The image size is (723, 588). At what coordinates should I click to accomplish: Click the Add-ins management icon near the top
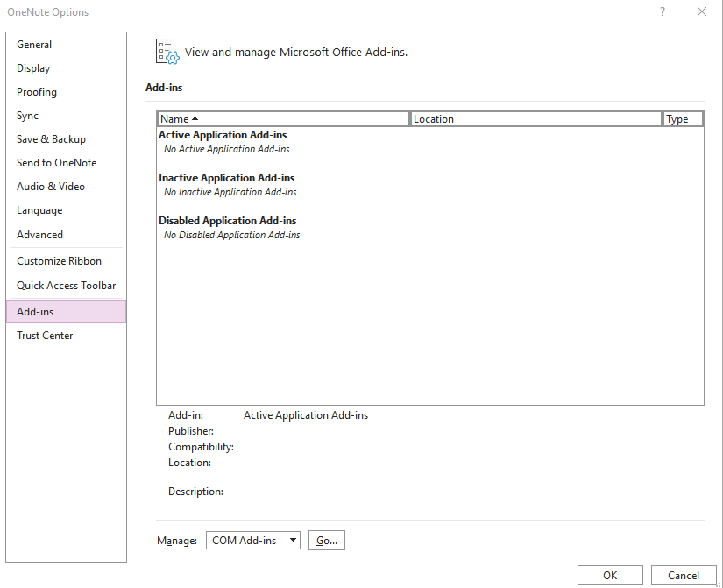coord(167,52)
